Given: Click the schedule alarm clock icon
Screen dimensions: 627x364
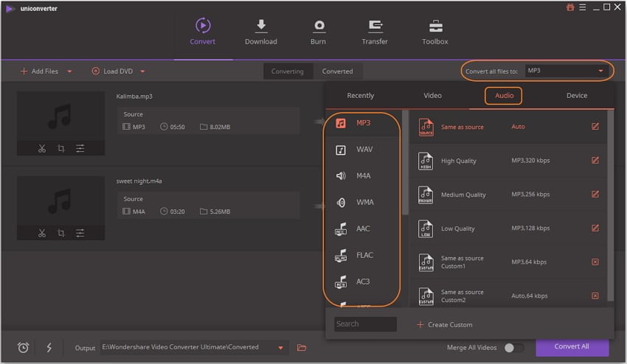Looking at the screenshot, I should [23, 348].
